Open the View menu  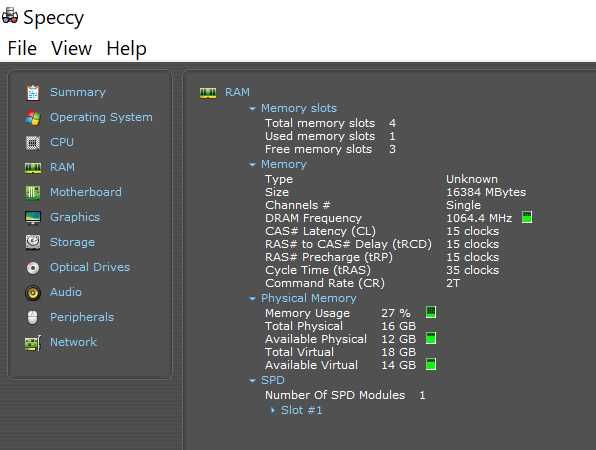pyautogui.click(x=71, y=48)
